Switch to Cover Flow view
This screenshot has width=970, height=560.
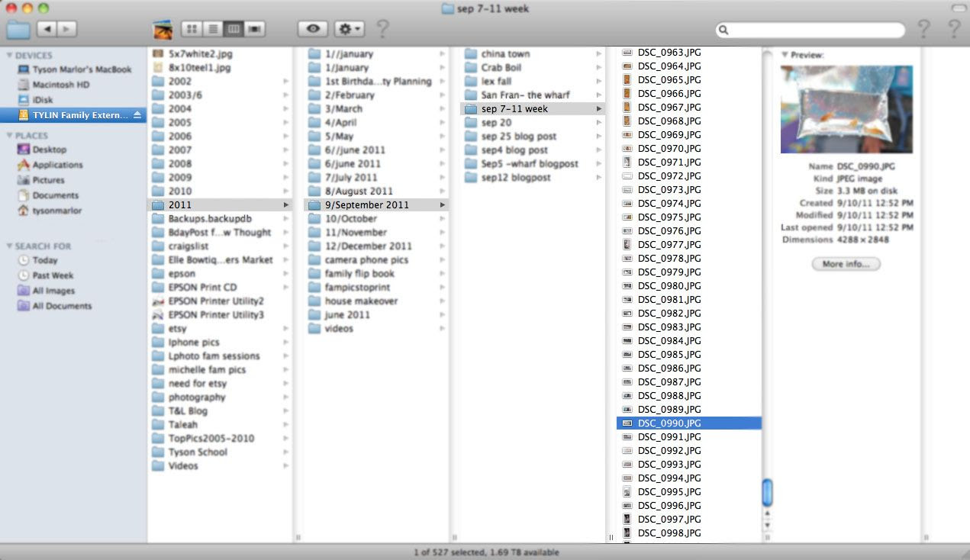[255, 29]
